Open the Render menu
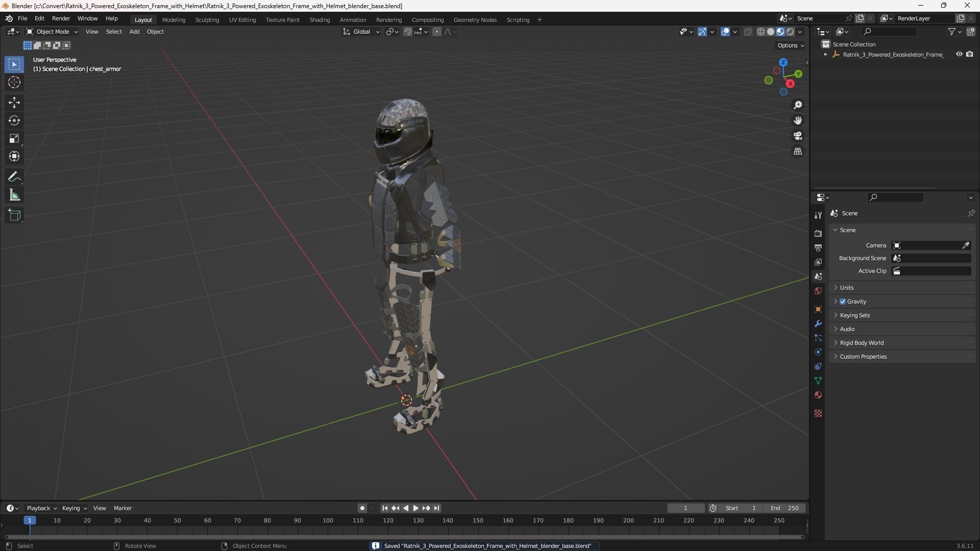The width and height of the screenshot is (980, 551). (61, 18)
